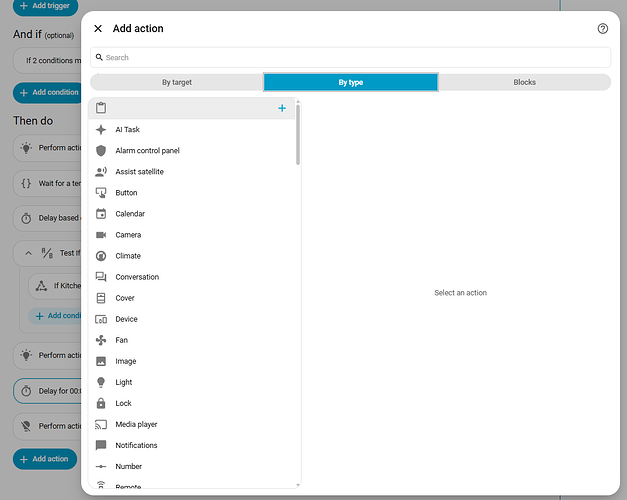Click the If 2 conditions match row
The height and width of the screenshot is (500, 627).
(x=47, y=60)
